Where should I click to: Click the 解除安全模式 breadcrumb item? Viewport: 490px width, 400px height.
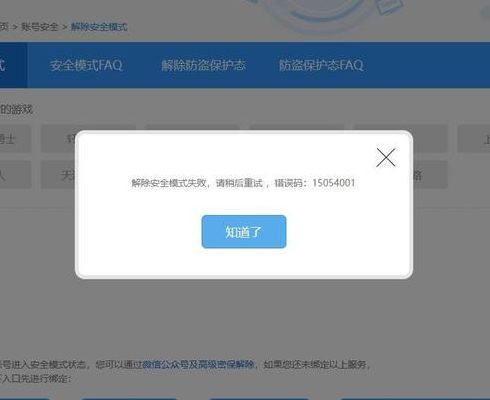pos(99,27)
